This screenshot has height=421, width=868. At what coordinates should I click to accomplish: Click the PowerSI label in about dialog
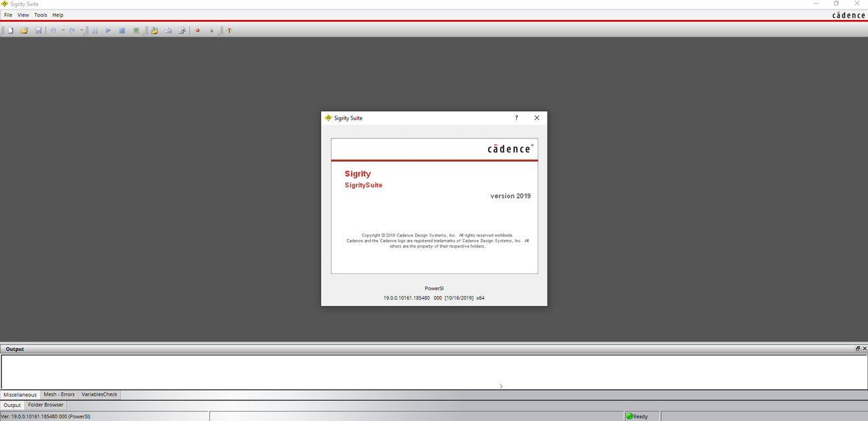tap(434, 289)
